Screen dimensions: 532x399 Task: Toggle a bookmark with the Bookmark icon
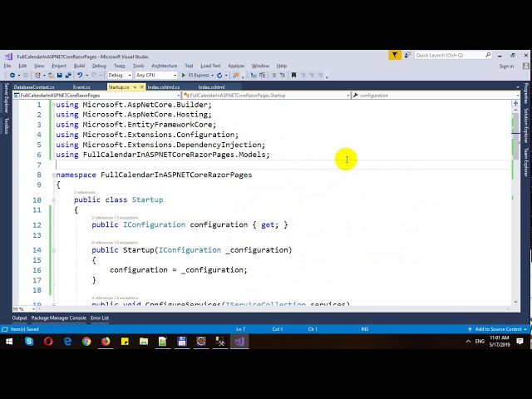293,76
